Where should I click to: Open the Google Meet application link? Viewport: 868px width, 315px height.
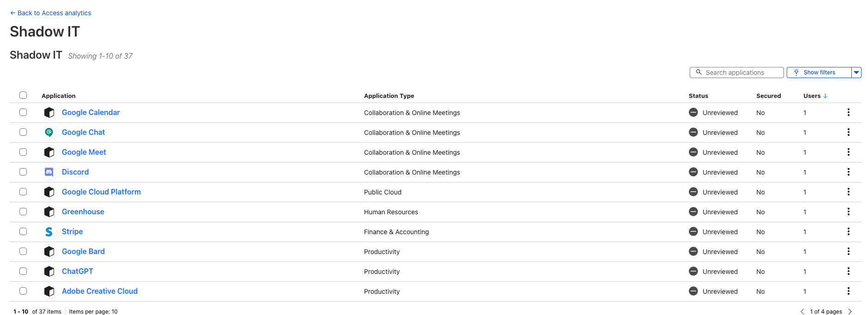pos(84,152)
